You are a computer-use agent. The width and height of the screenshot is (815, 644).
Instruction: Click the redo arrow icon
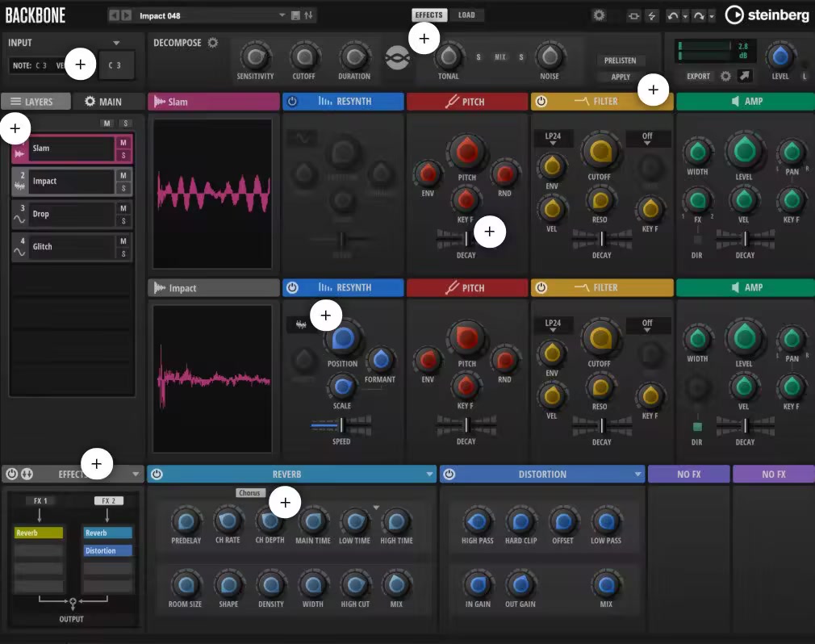pyautogui.click(x=699, y=16)
